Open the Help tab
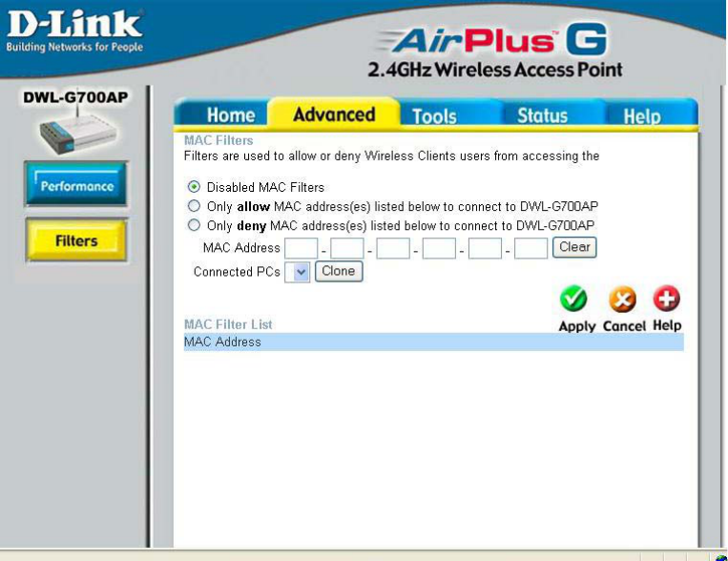Screen dimensions: 728x561 pyautogui.click(x=642, y=115)
